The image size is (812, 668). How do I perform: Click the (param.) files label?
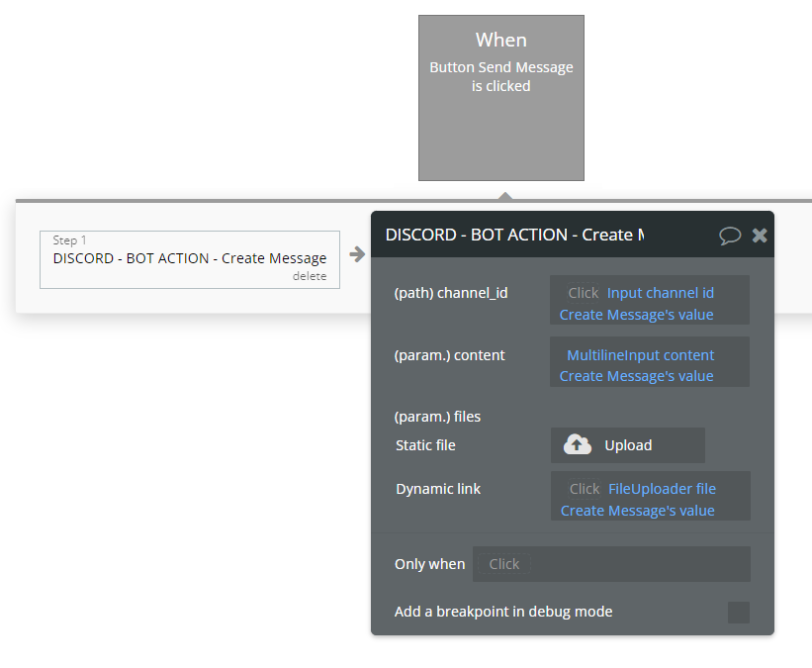pos(437,417)
